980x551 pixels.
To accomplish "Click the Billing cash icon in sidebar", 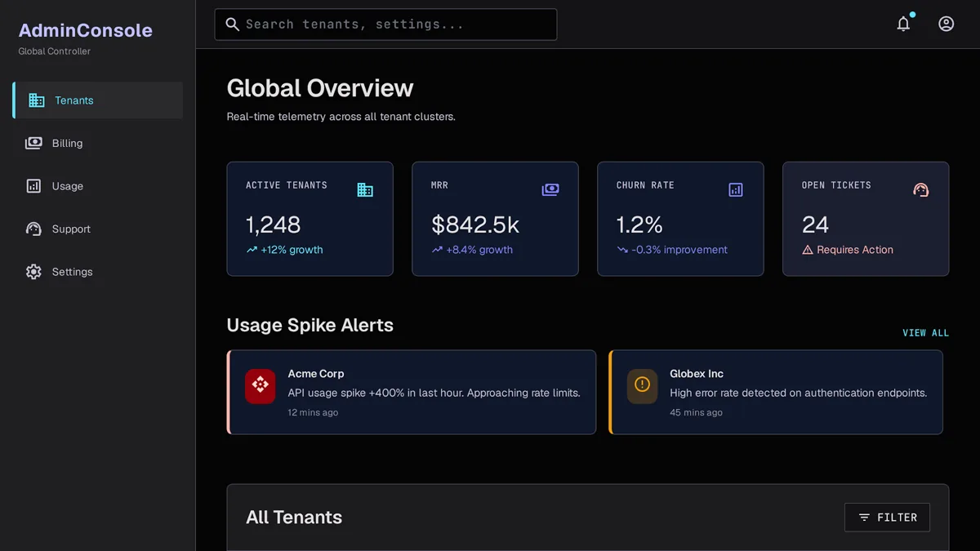I will 33,143.
